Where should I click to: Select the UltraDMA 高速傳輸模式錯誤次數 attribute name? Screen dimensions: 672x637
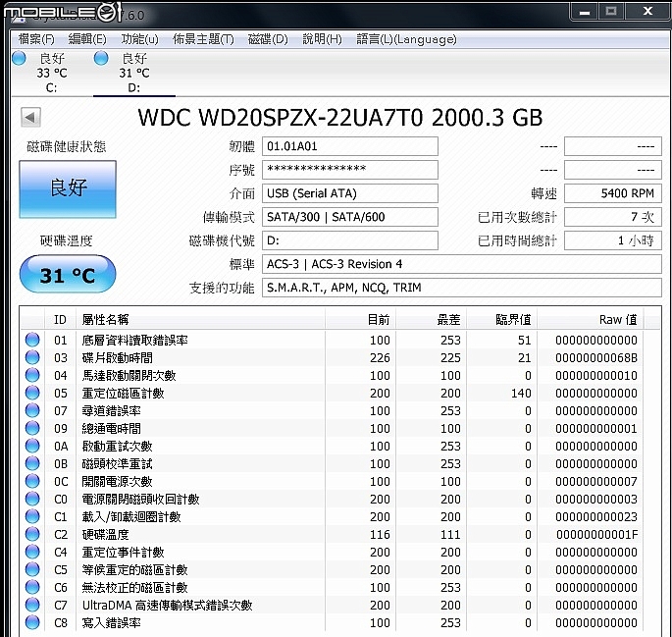(x=167, y=606)
